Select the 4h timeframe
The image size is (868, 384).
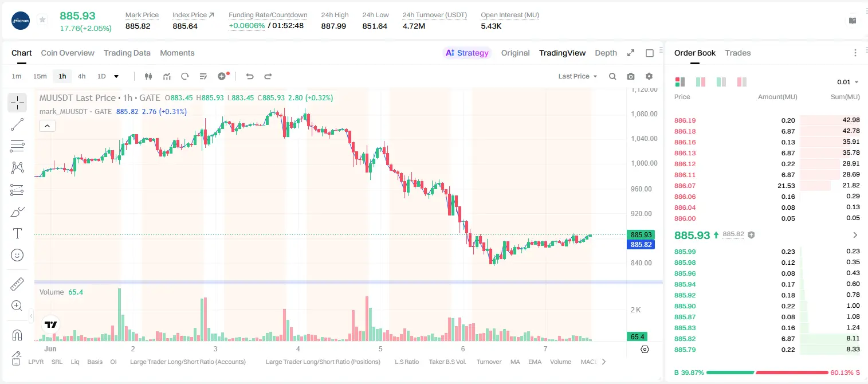coord(82,76)
